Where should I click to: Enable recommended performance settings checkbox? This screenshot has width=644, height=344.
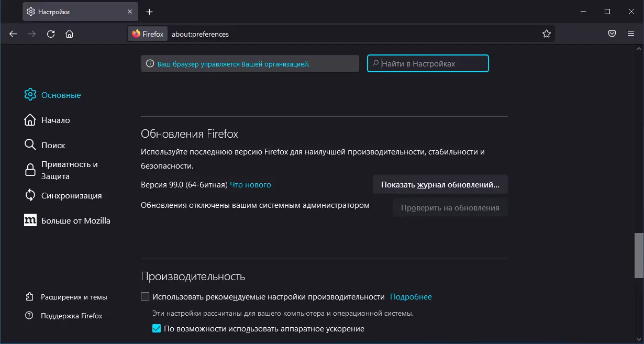pyautogui.click(x=145, y=296)
